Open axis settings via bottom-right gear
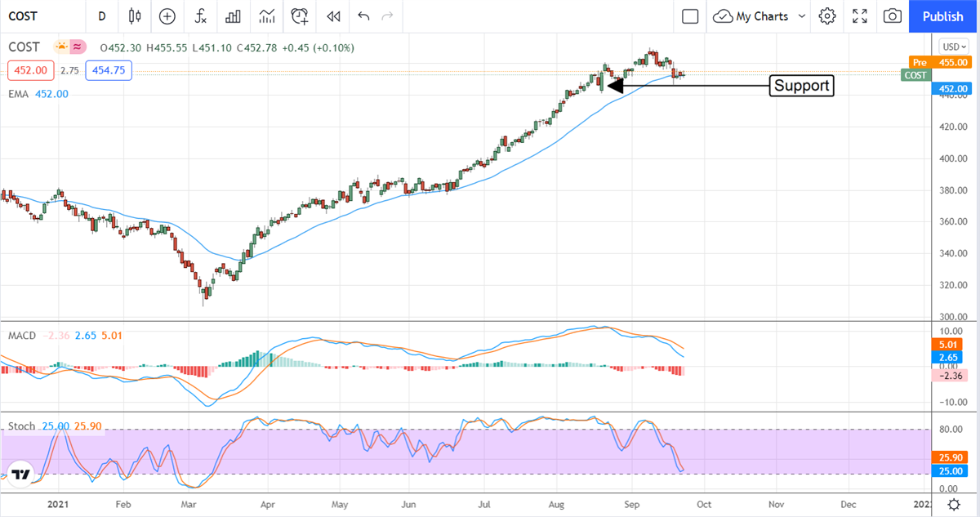This screenshot has width=980, height=517. 953,505
